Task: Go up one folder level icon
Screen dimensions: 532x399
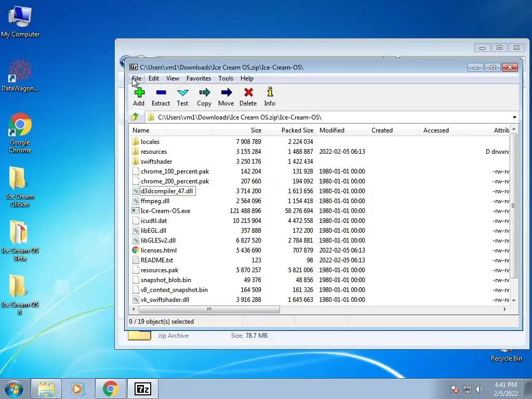Action: [135, 117]
